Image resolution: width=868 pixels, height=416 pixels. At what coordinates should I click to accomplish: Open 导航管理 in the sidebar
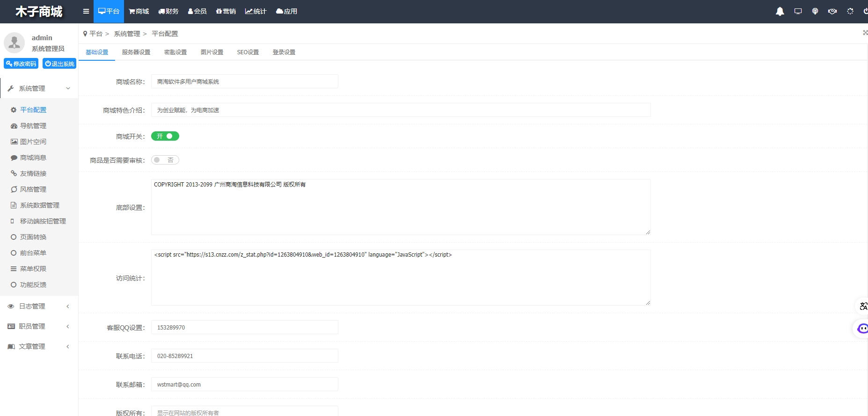tap(33, 126)
